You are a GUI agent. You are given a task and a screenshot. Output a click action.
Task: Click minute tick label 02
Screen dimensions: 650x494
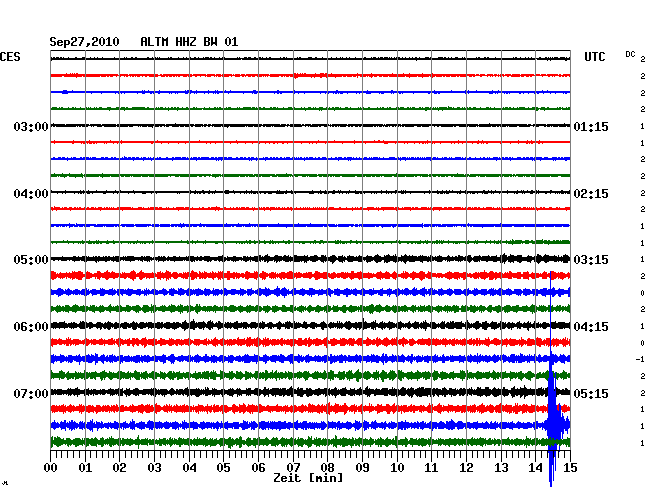(x=119, y=468)
